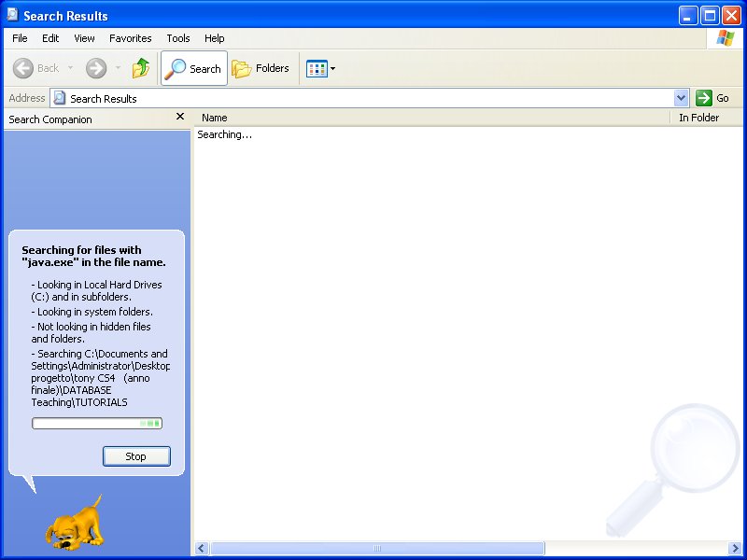747x560 pixels.
Task: Toggle the Search pane button
Action: click(194, 68)
